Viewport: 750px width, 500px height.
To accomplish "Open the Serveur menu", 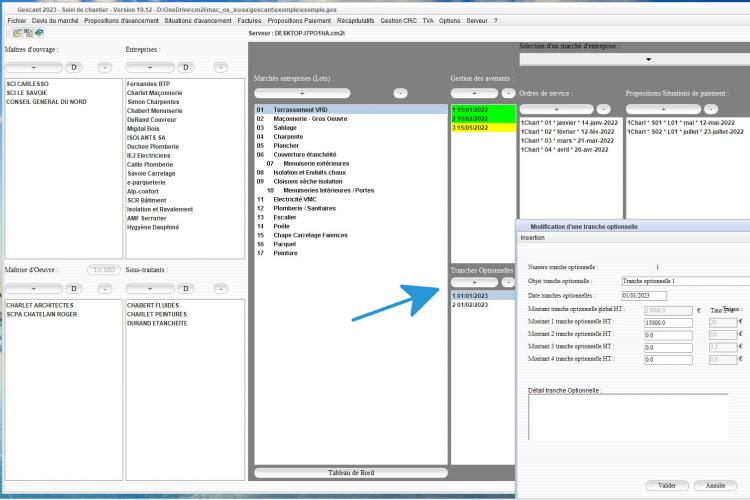I will pyautogui.click(x=477, y=21).
